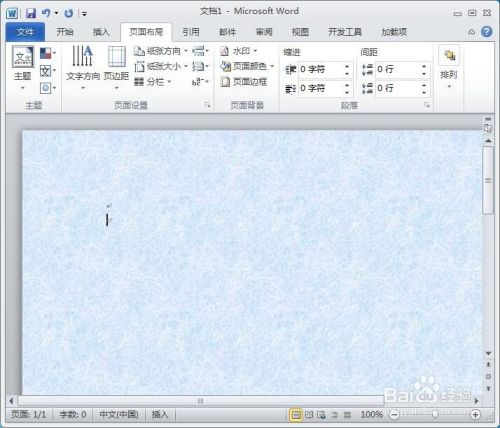Switch to the 加载项 tab

pyautogui.click(x=394, y=32)
